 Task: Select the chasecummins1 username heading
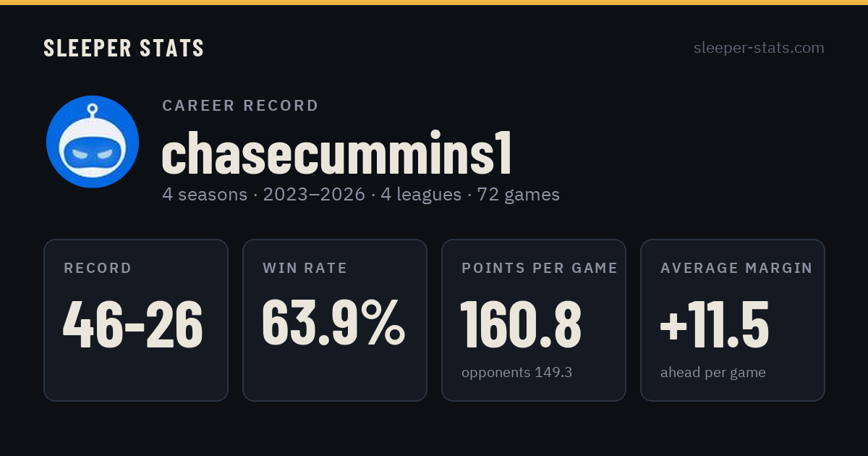click(337, 153)
